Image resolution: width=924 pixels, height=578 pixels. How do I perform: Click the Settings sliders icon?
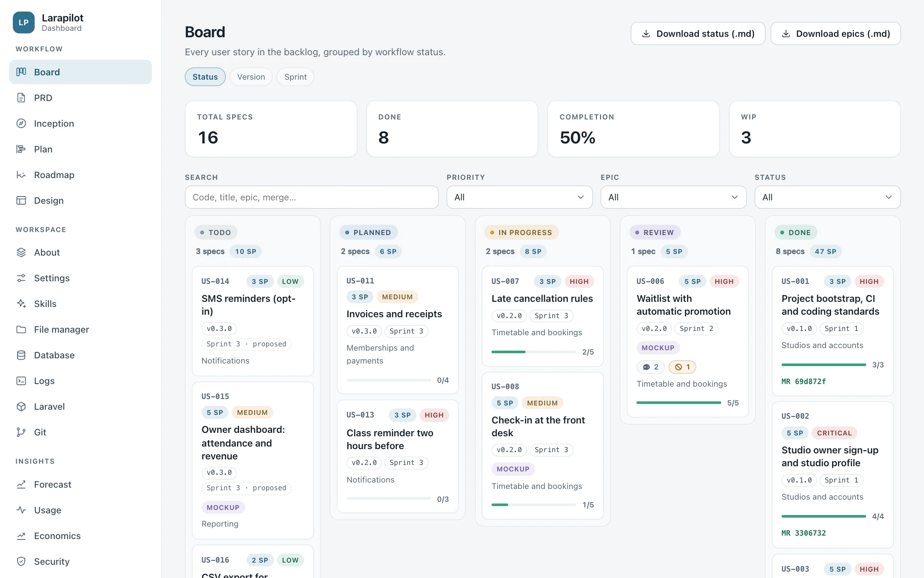coord(21,278)
